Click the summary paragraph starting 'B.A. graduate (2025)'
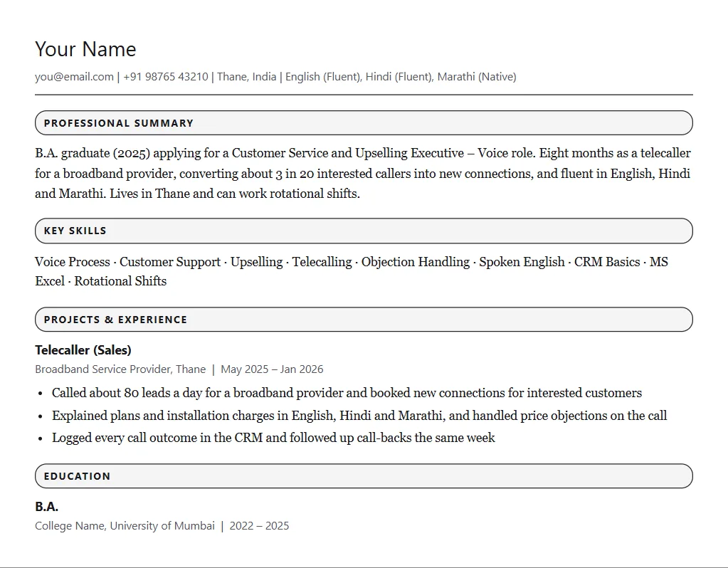728x568 pixels. (x=364, y=173)
